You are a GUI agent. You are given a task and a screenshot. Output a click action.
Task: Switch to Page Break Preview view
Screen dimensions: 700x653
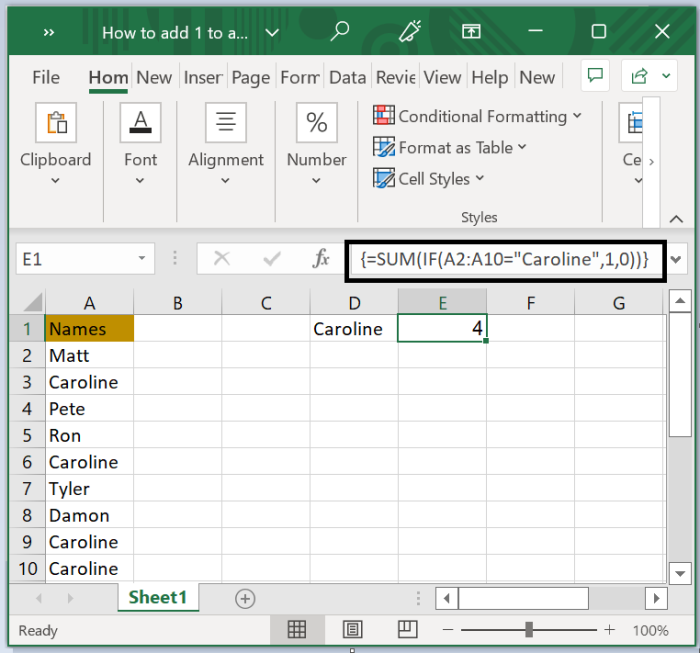(407, 630)
